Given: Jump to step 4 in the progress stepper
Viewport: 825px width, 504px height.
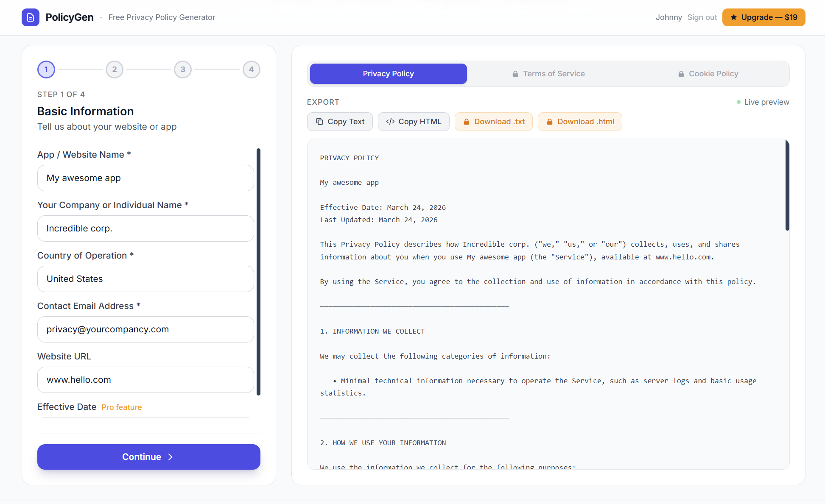Looking at the screenshot, I should (251, 69).
